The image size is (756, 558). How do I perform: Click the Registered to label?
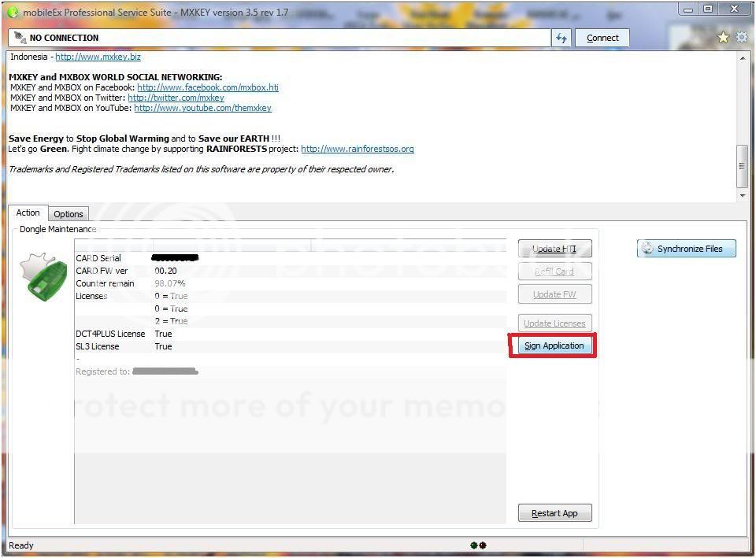[102, 371]
